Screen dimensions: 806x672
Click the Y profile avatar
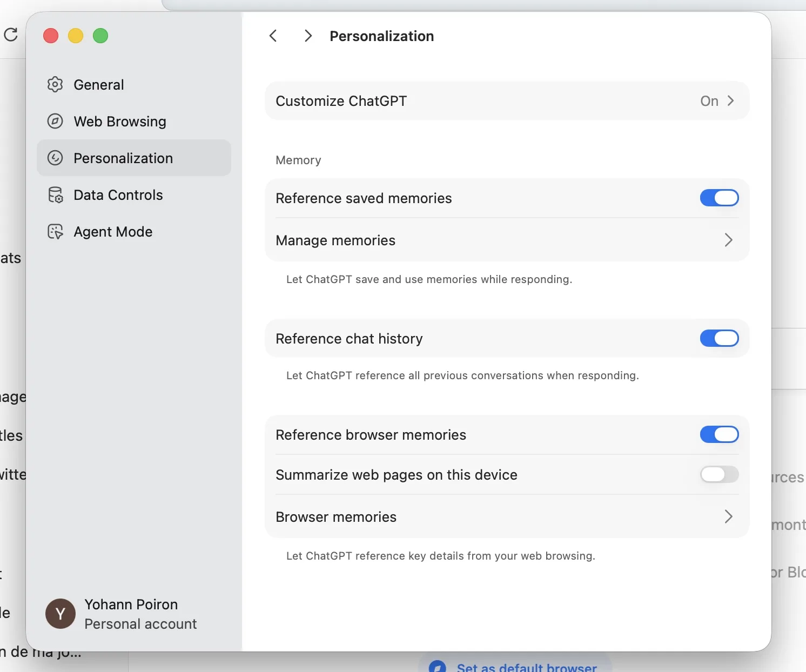point(61,614)
